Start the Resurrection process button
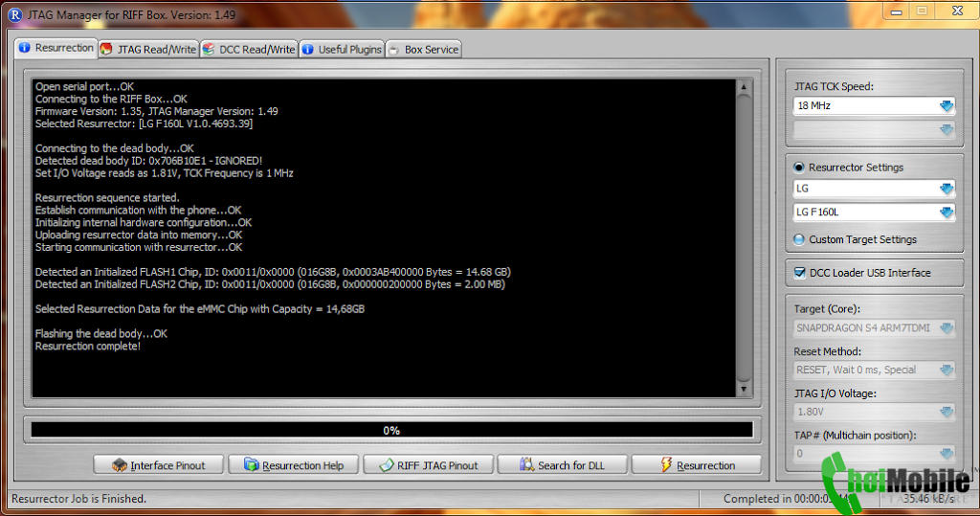The width and height of the screenshot is (980, 516). click(697, 465)
